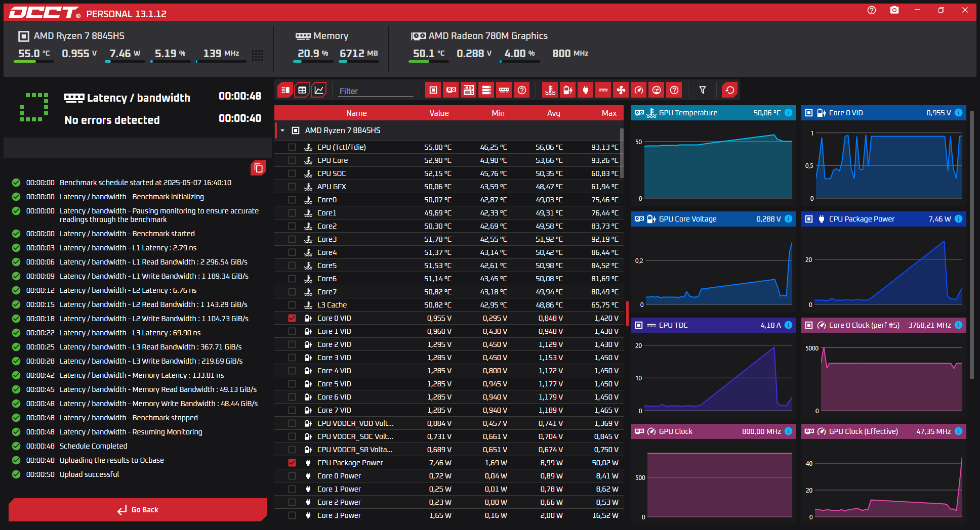Click the info icon on the GPU Temperature graph

coord(788,113)
